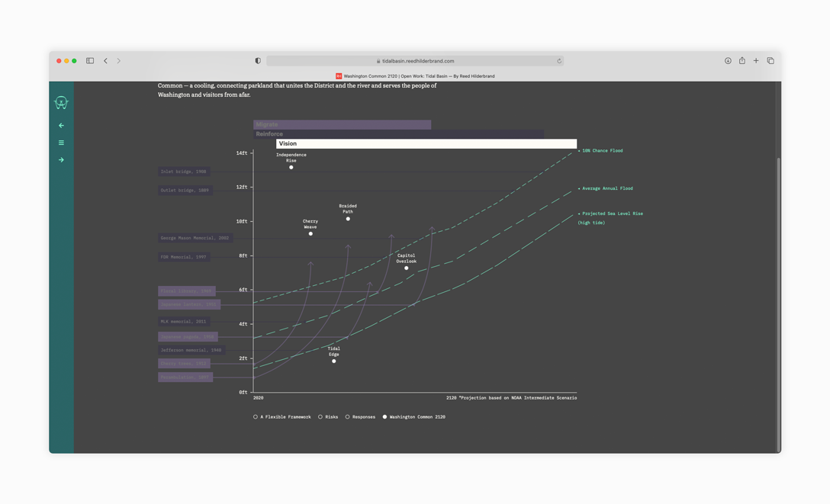Click the Tidal Basin logo icon
Screen dimensions: 830x504
(x=61, y=103)
